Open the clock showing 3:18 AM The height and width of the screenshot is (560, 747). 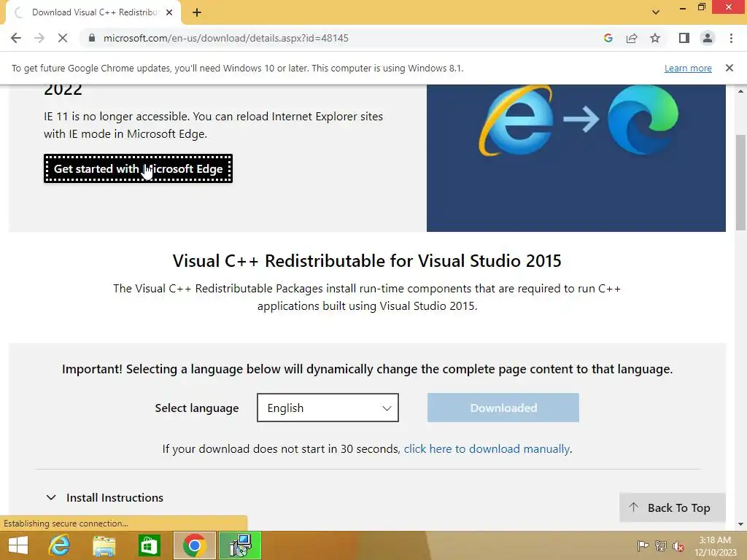(715, 545)
